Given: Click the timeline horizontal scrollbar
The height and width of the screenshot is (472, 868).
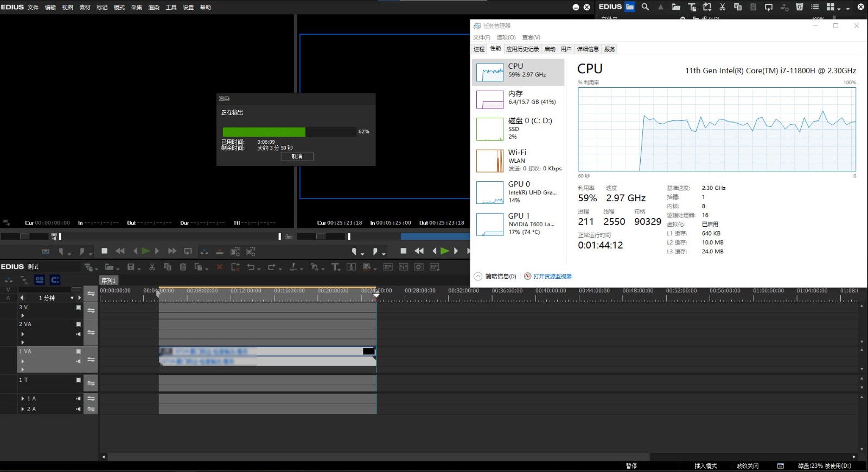Looking at the screenshot, I should click(379, 457).
